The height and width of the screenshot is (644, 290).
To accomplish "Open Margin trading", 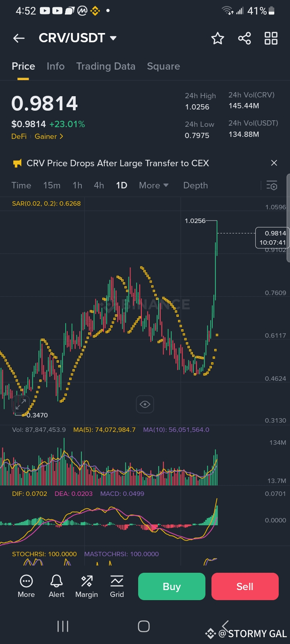I will tap(87, 586).
